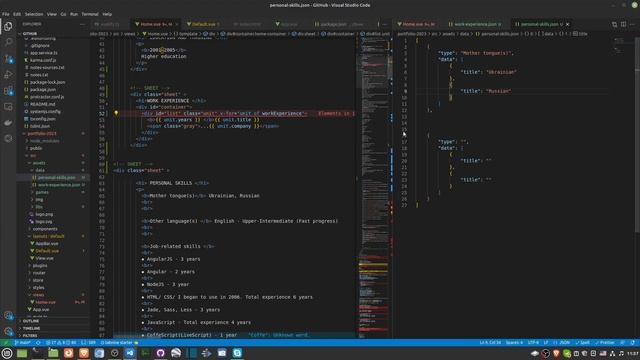Open the Docker view in activity bar
Screen dimensions: 640x360
coord(8,122)
